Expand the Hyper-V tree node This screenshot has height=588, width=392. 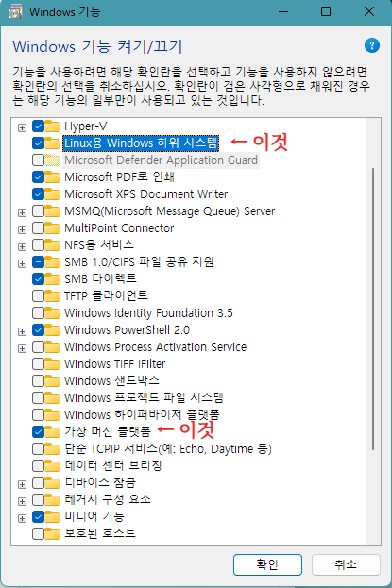(22, 127)
